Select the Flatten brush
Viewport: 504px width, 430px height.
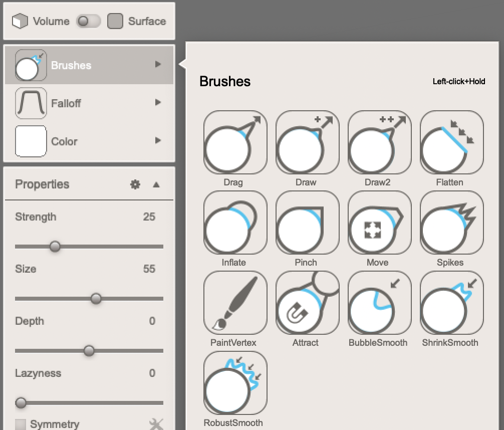pos(450,142)
